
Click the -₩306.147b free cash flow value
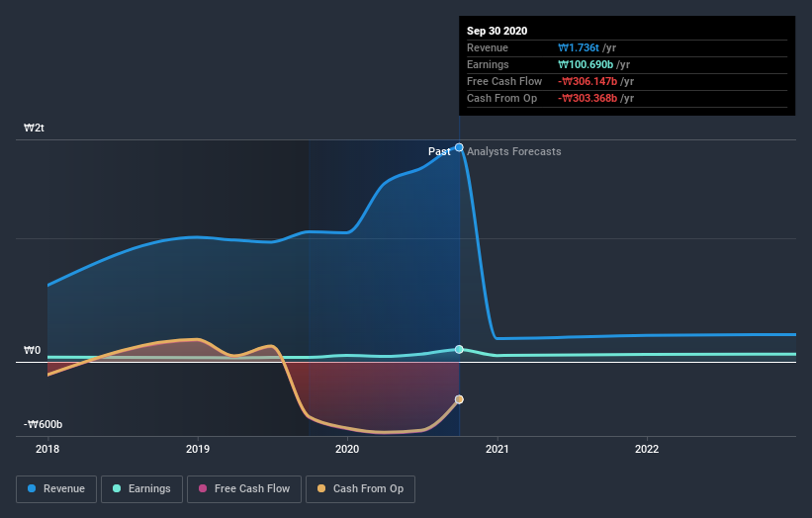click(587, 81)
